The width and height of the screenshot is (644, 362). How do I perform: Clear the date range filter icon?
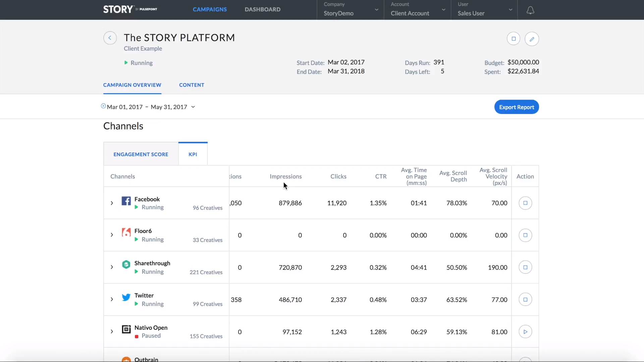coord(103,106)
